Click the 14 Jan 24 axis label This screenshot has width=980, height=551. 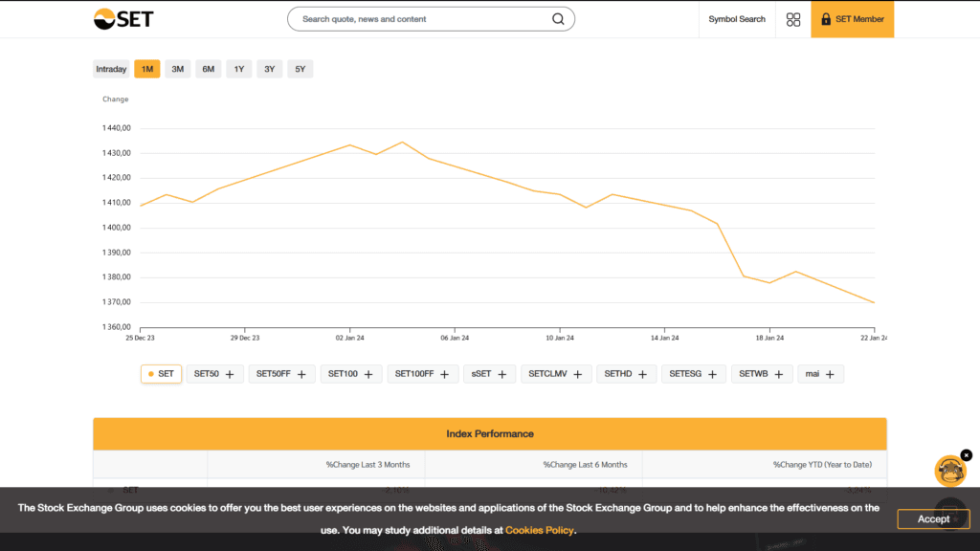coord(664,338)
